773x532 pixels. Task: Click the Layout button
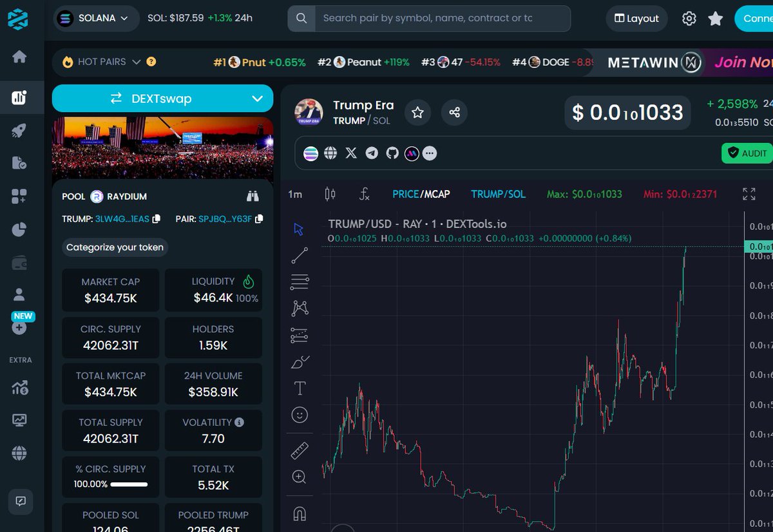(x=636, y=19)
